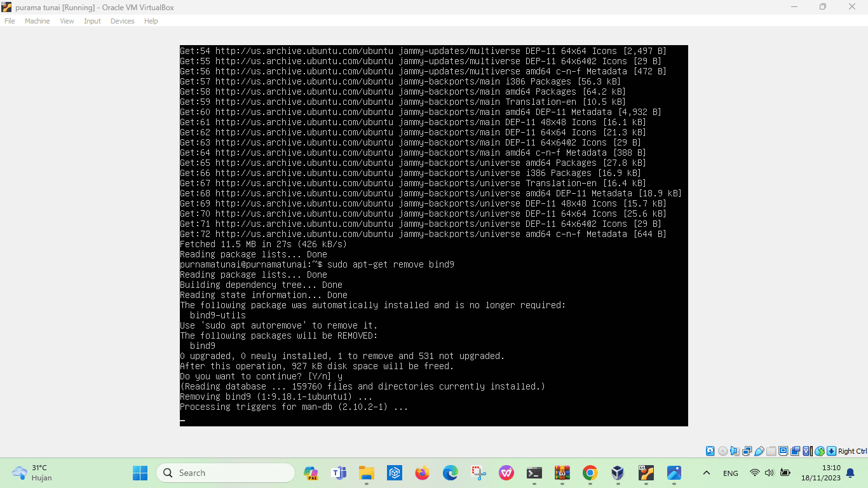Open Microsoft Edge from taskbar
Viewport: 868px width, 488px height.
(451, 473)
